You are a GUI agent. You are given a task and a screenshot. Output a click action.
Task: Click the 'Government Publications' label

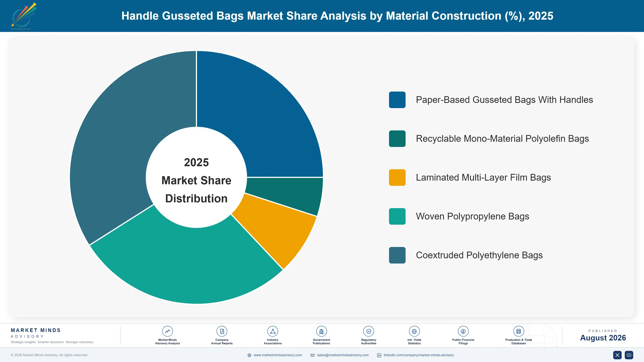[321, 342]
